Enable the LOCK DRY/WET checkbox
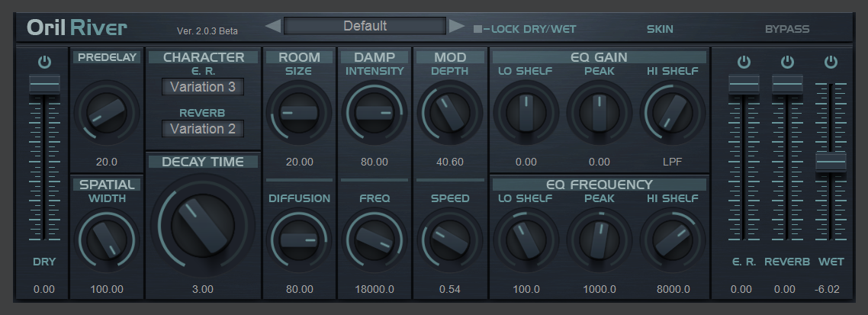The image size is (868, 315). pos(477,29)
